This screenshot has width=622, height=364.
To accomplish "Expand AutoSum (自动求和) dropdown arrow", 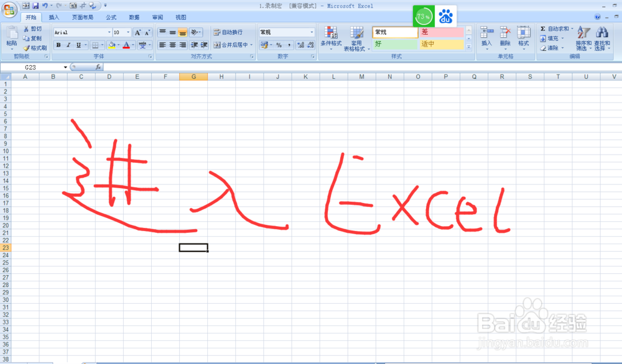I will click(572, 29).
